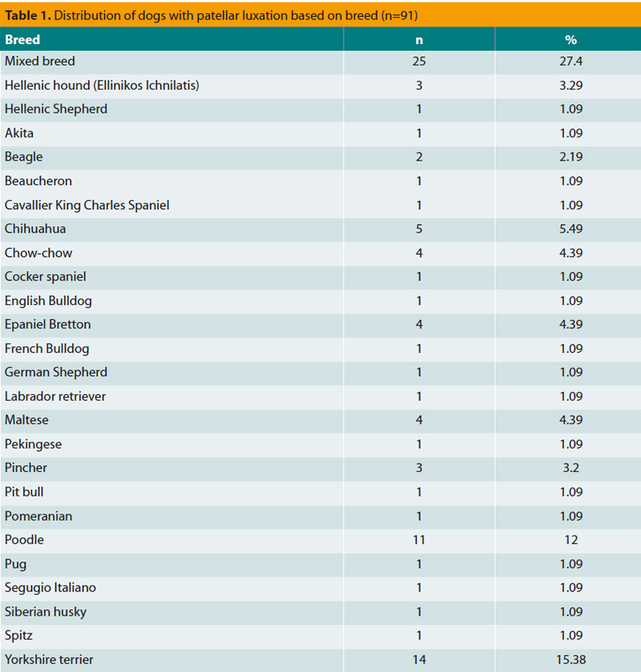Click the 'Maltese' breed cell
The width and height of the screenshot is (641, 672).
pos(26,420)
